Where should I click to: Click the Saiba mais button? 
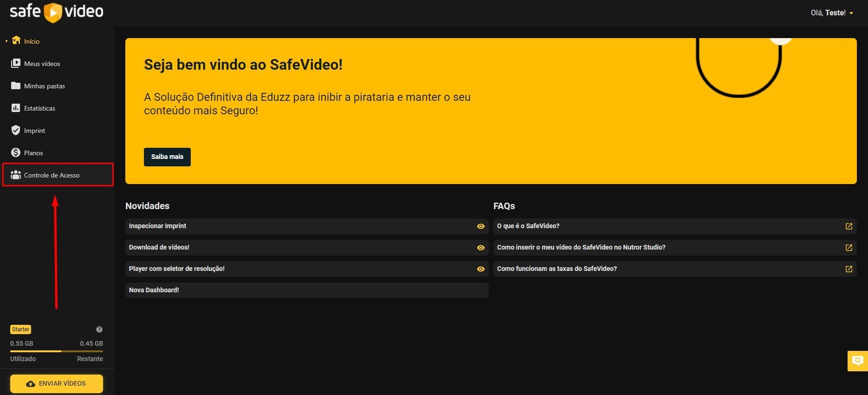point(167,157)
